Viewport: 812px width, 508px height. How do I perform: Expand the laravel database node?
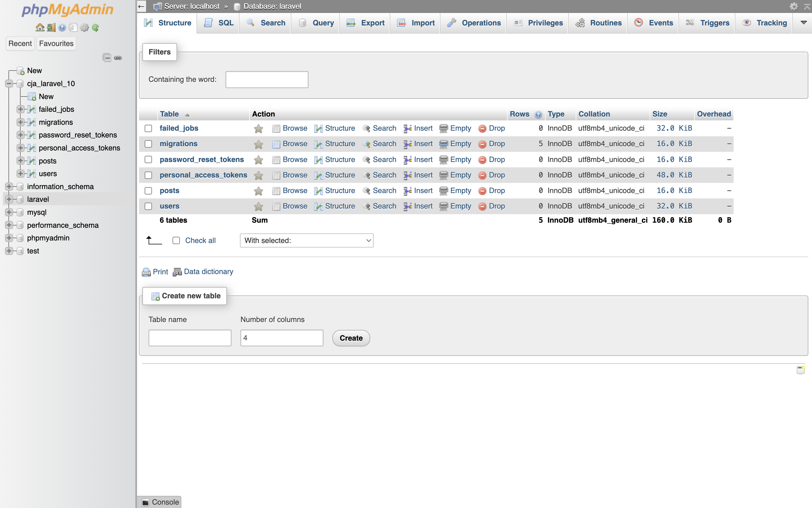tap(9, 199)
